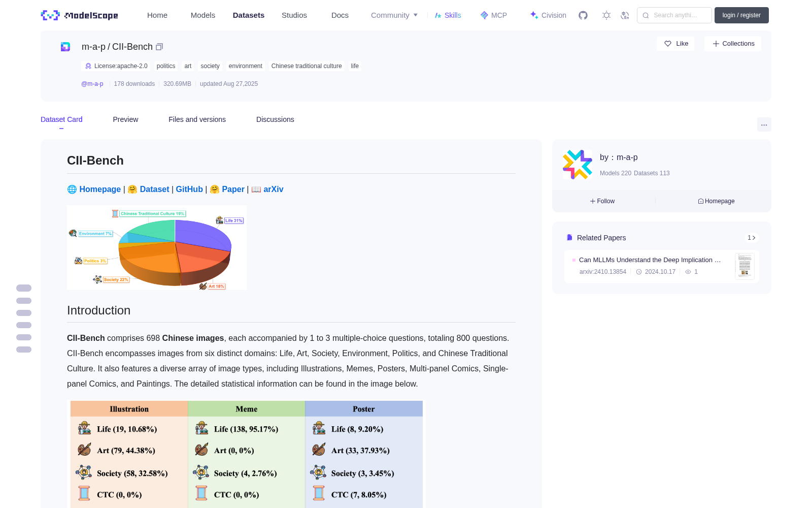Open the 'Can MLLMs Understand the Deep Implication' paper

tap(650, 260)
